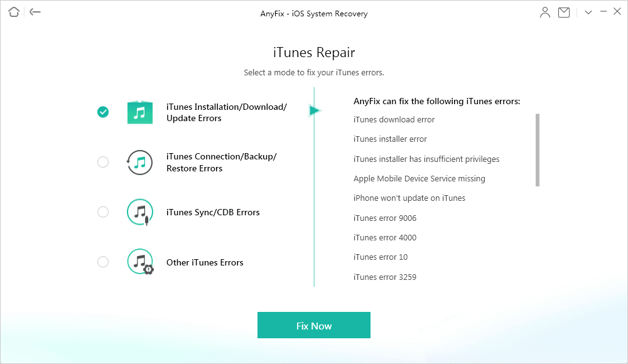
Task: Click the checked Installation/Download/Update Errors radio button
Action: tap(103, 112)
